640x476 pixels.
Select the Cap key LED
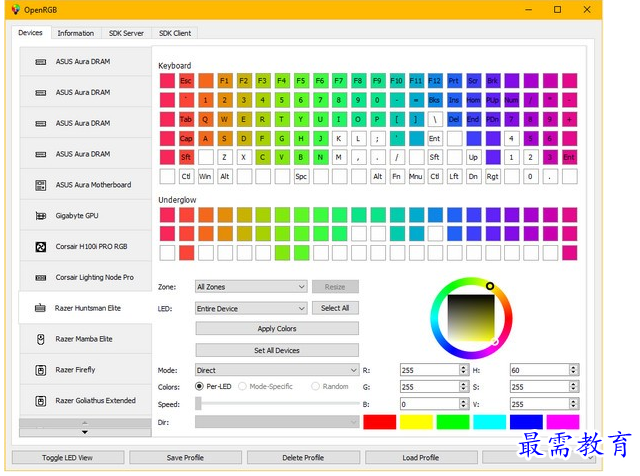pyautogui.click(x=186, y=138)
